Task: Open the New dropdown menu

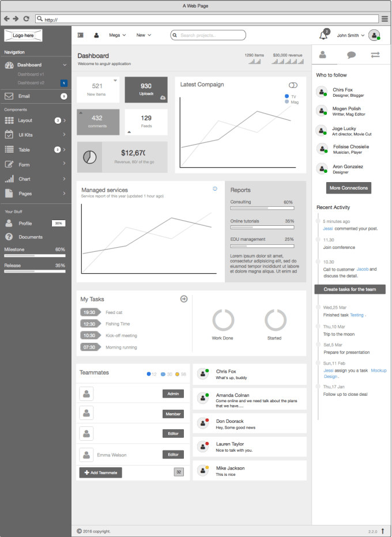Action: click(144, 35)
